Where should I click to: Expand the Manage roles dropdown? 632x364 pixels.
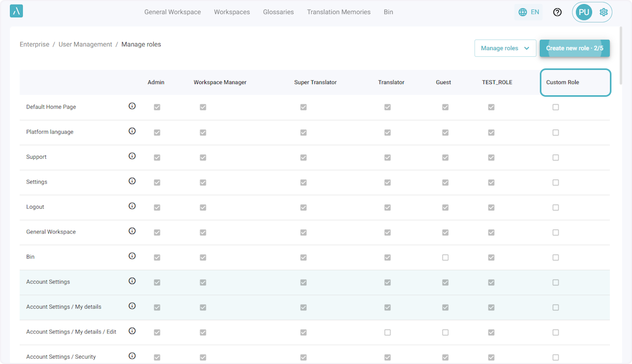coord(505,48)
